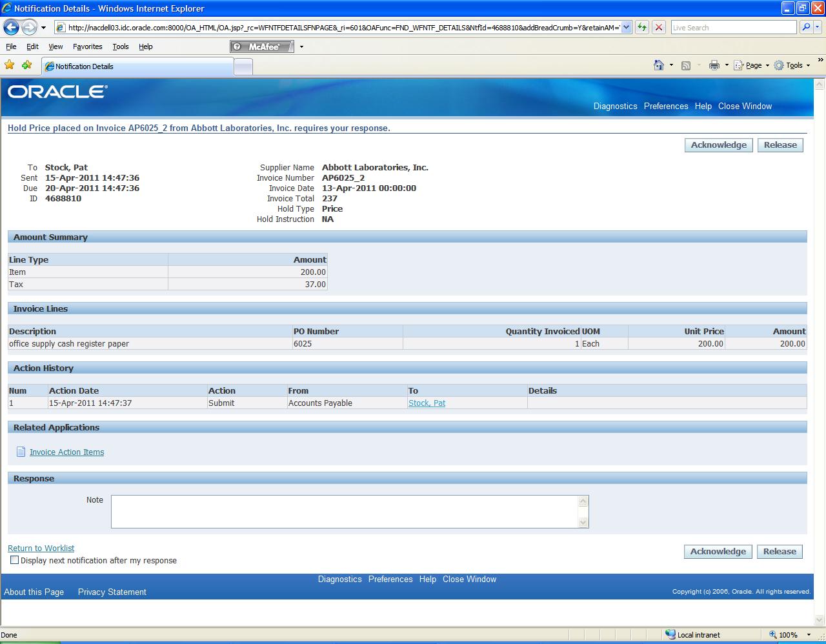This screenshot has height=644, width=826.
Task: Expand the Print options dropdown arrow
Action: (727, 65)
